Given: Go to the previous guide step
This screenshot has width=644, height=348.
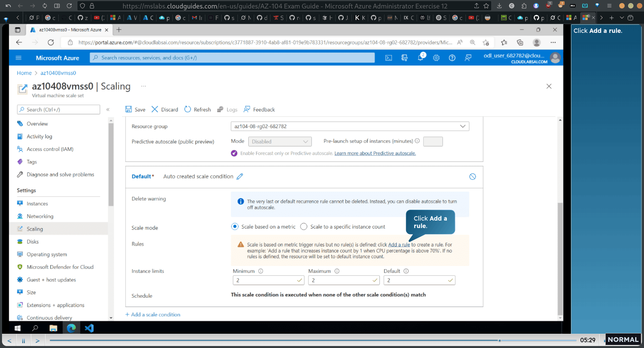Looking at the screenshot, I should pyautogui.click(x=10, y=341).
